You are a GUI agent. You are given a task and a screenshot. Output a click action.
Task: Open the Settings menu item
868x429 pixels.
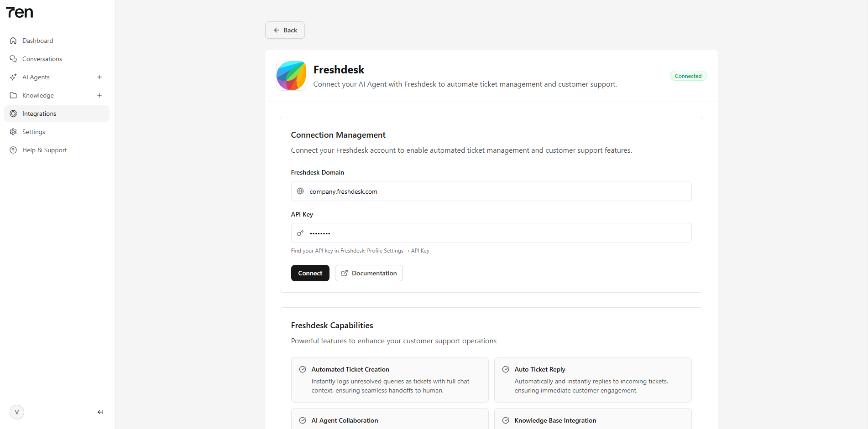(34, 132)
